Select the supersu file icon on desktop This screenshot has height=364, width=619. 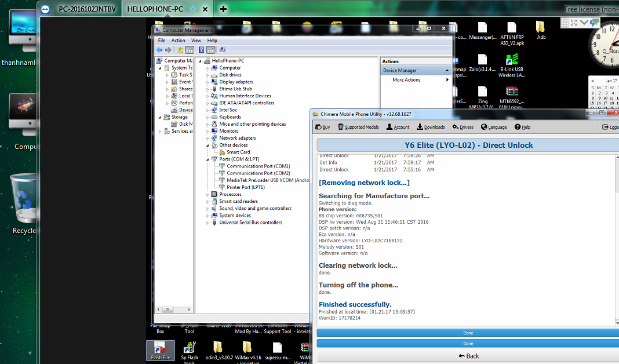(x=278, y=351)
